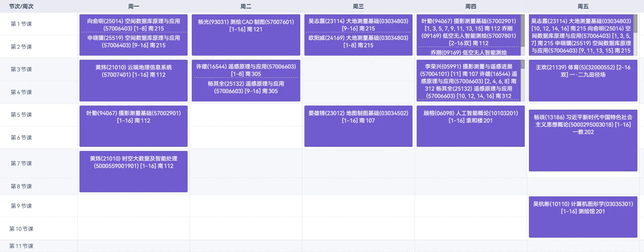Click the 第6节课 row label
The width and height of the screenshot is (644, 252).
point(21,137)
